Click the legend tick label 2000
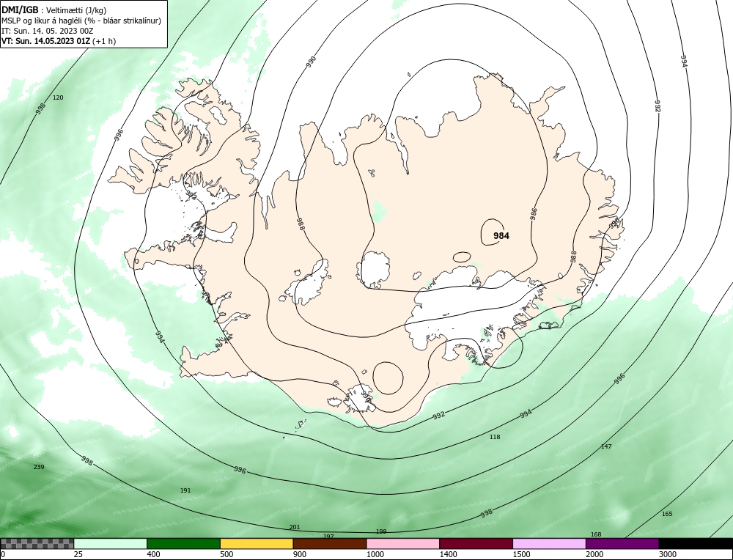The image size is (733, 560). coord(594,554)
